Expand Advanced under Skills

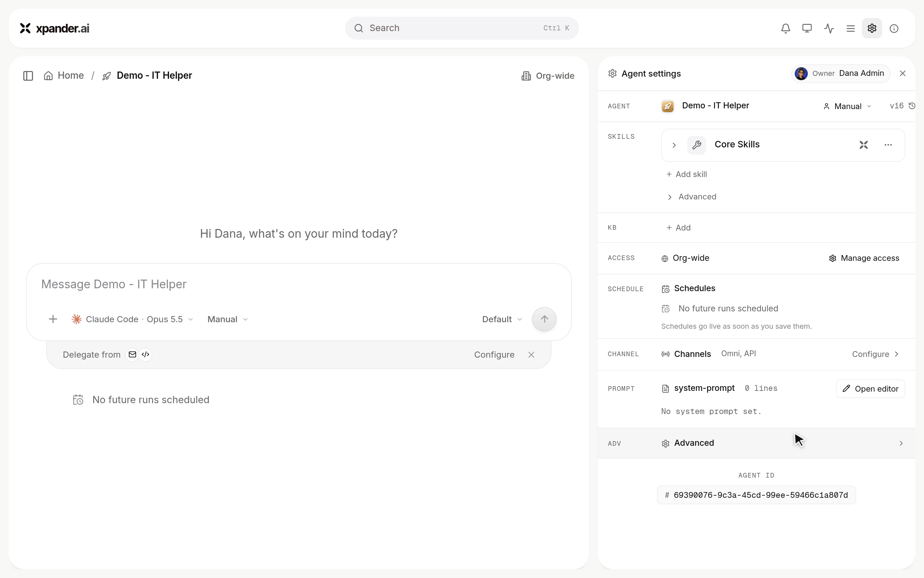coord(692,197)
